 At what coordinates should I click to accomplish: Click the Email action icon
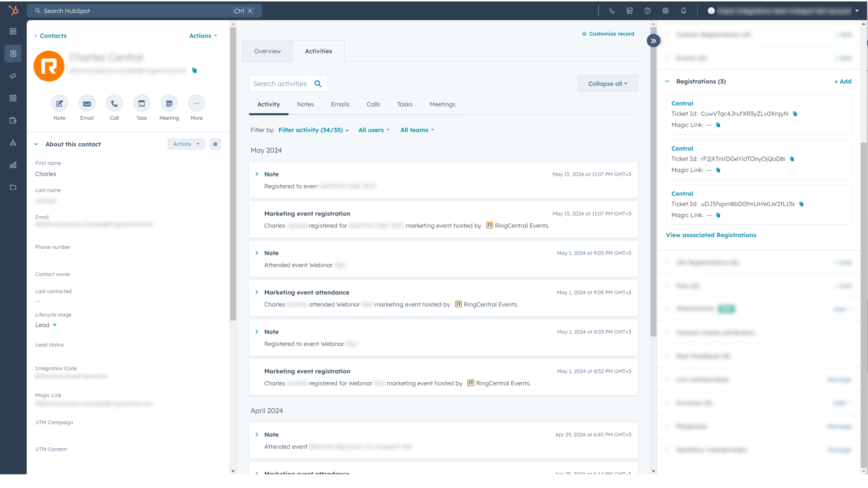[87, 103]
